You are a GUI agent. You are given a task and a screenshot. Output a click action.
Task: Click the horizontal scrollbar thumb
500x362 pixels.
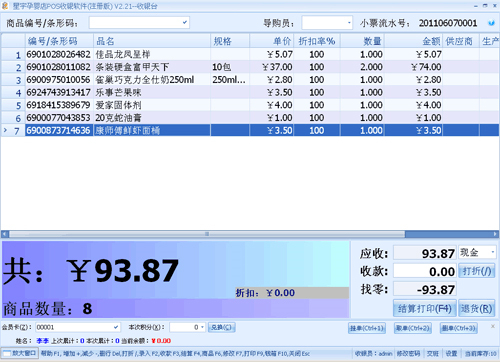[207, 234]
